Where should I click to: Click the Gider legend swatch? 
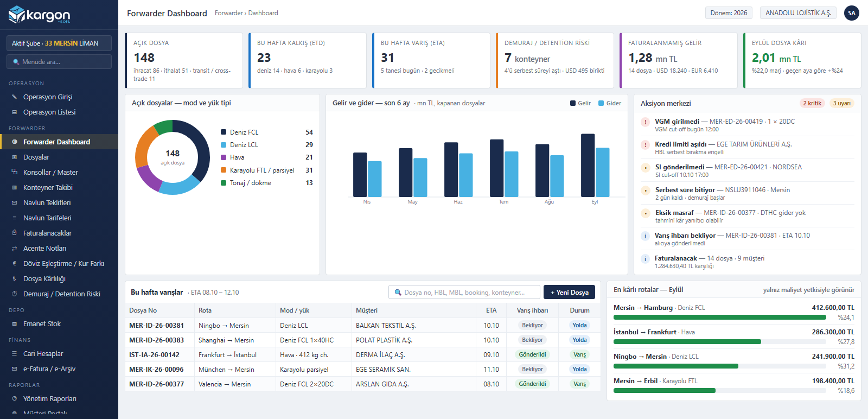click(601, 103)
